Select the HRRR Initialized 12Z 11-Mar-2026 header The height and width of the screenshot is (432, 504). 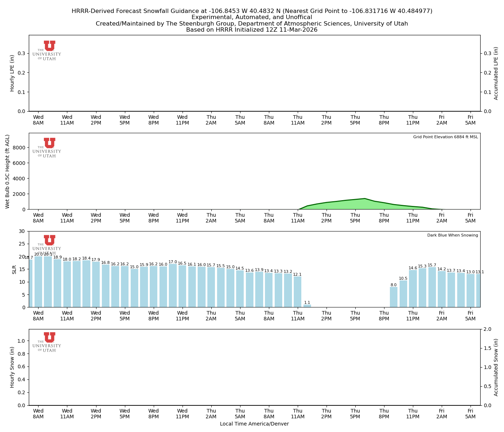(252, 30)
